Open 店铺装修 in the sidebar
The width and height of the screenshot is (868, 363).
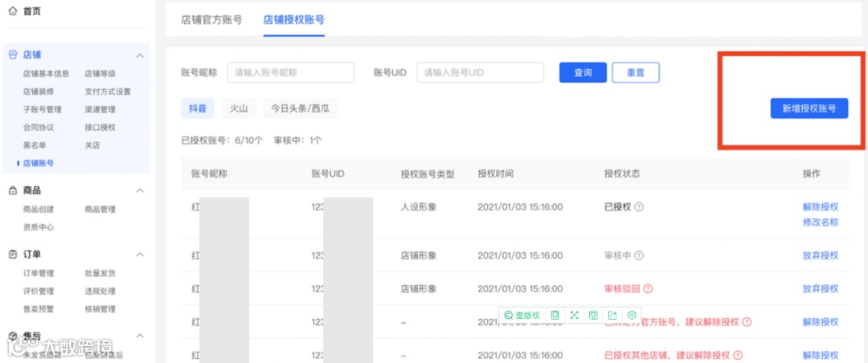click(x=39, y=92)
